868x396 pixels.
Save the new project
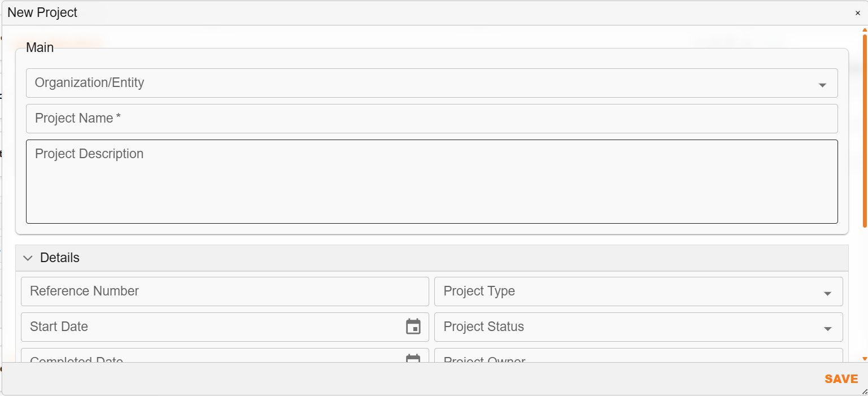tap(841, 378)
